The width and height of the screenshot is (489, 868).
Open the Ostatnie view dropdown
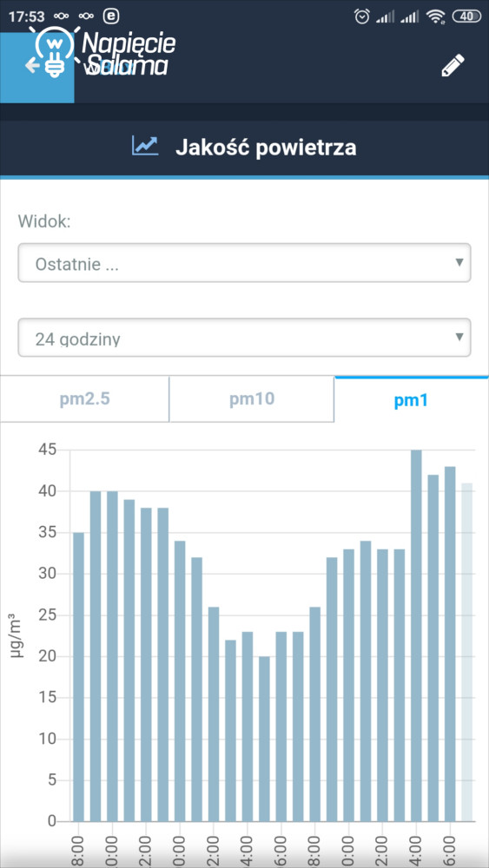click(244, 263)
